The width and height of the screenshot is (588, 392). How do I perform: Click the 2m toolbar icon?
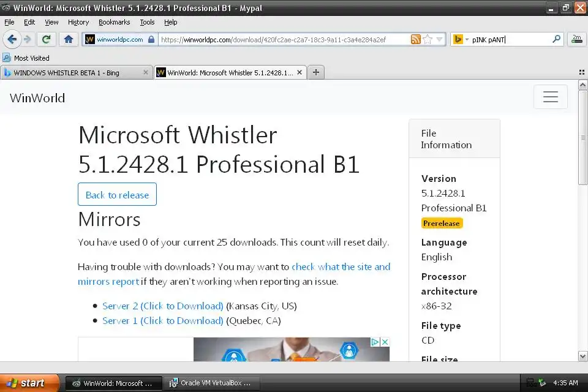click(x=577, y=39)
